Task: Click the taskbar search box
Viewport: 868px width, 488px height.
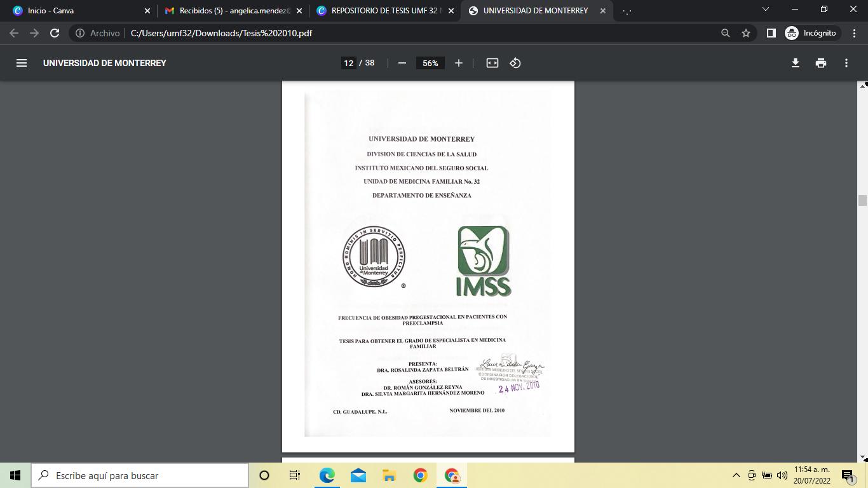Action: 140,475
